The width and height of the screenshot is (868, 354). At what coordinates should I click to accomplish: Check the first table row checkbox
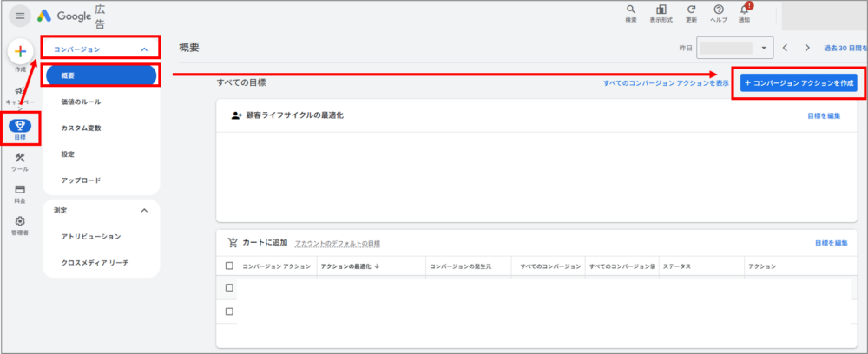(229, 287)
